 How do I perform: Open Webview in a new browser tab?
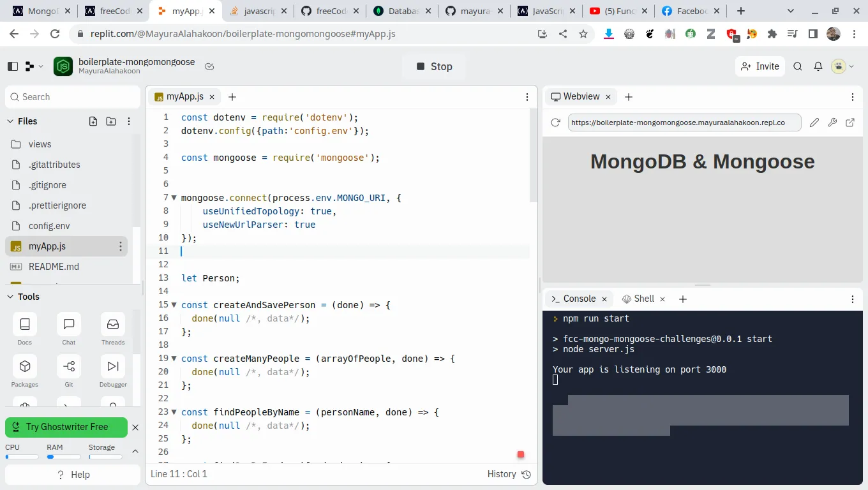pos(850,122)
